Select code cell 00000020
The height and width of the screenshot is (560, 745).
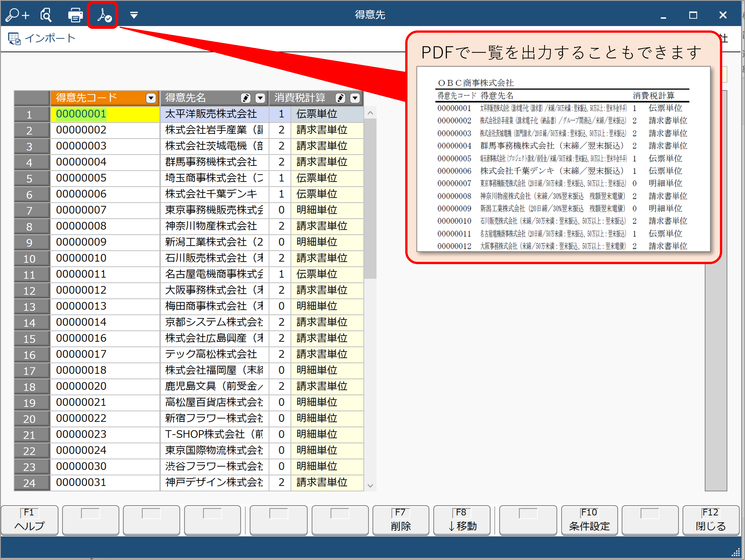pos(105,387)
